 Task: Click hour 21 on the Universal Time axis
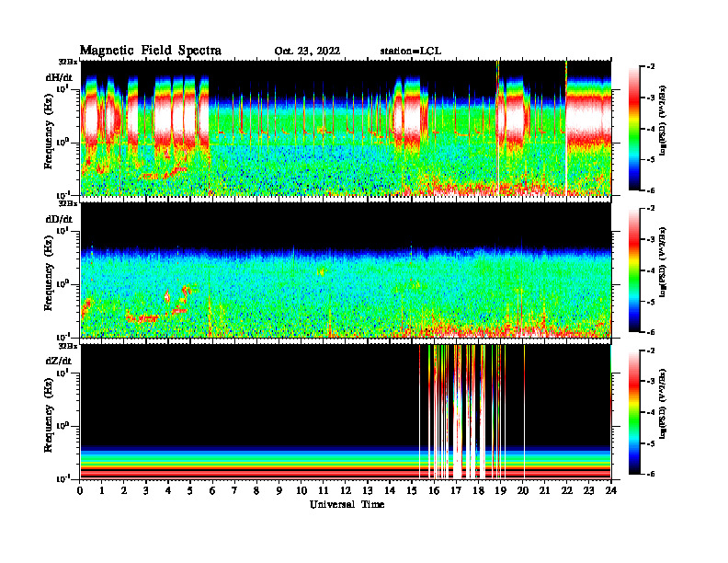click(x=544, y=490)
